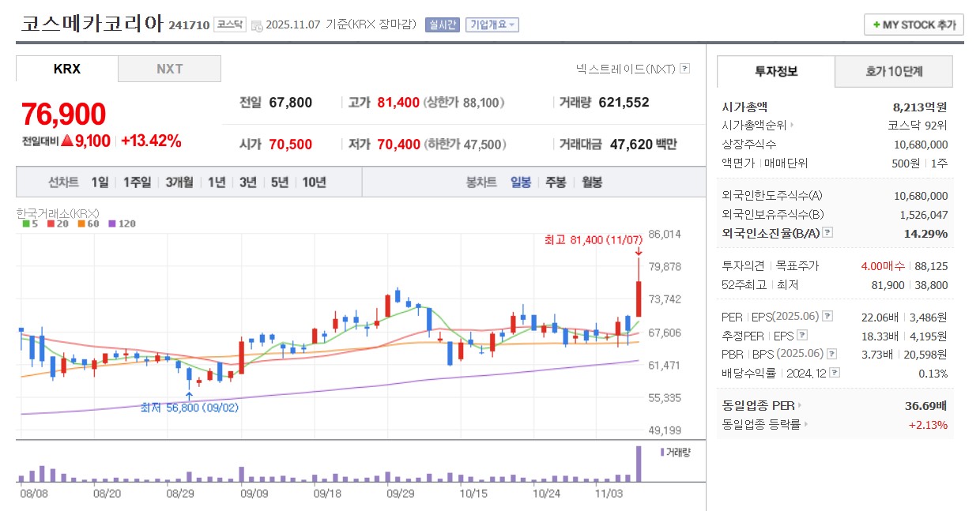Click the 넥스트레이드(NXT) question mark icon
The width and height of the screenshot is (980, 511).
pos(684,70)
